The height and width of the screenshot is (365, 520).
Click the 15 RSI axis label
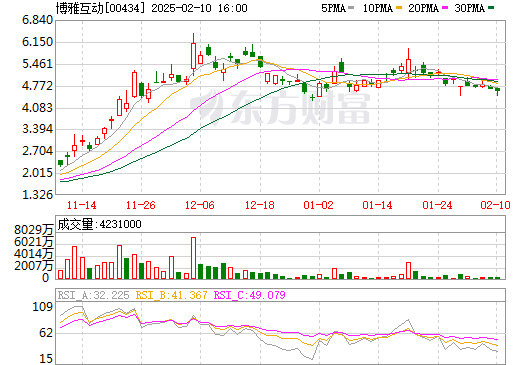point(46,359)
